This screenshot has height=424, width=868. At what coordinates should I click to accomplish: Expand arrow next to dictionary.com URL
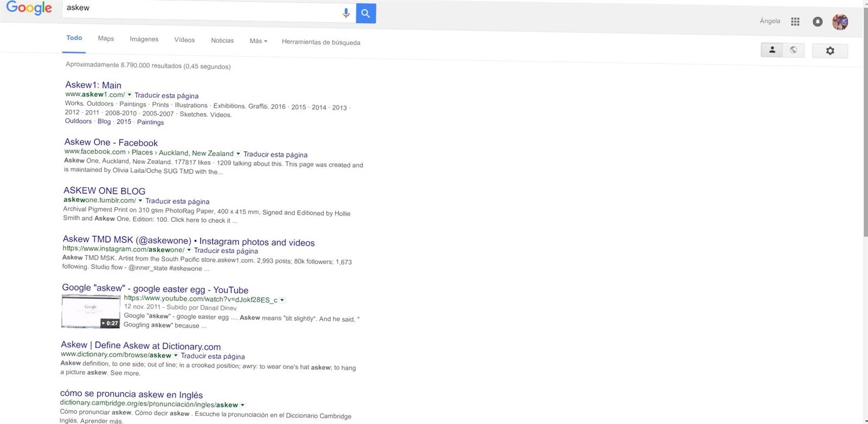pos(176,356)
